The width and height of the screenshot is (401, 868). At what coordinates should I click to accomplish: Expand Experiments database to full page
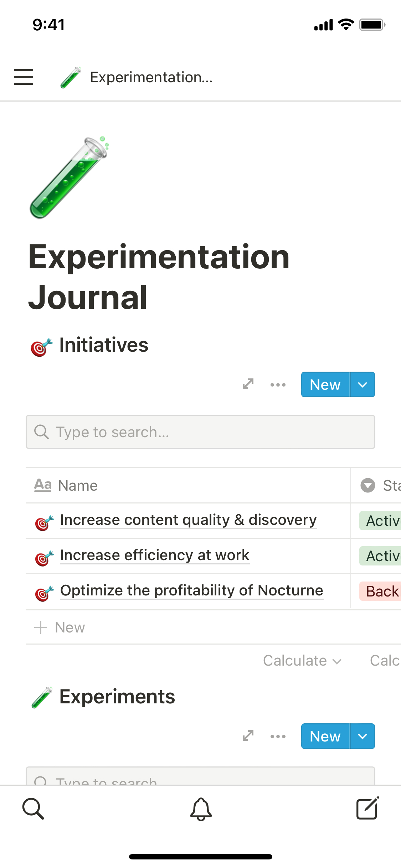coord(248,736)
